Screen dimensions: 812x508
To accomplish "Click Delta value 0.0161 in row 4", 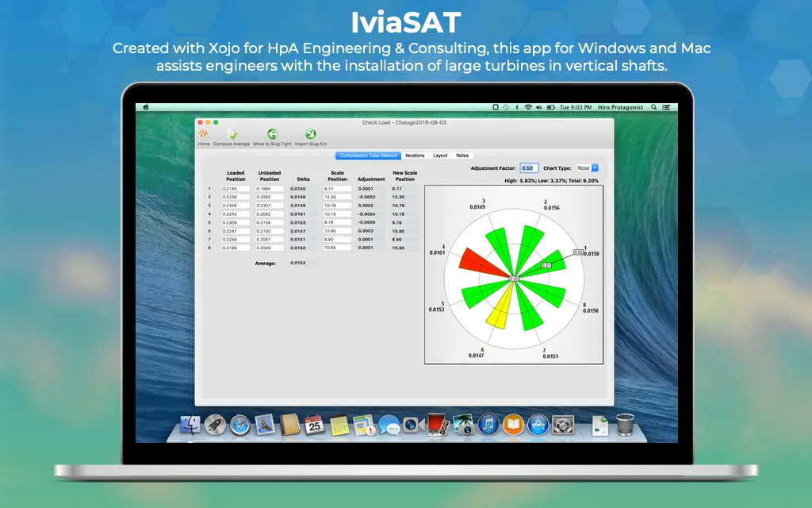I will (298, 214).
